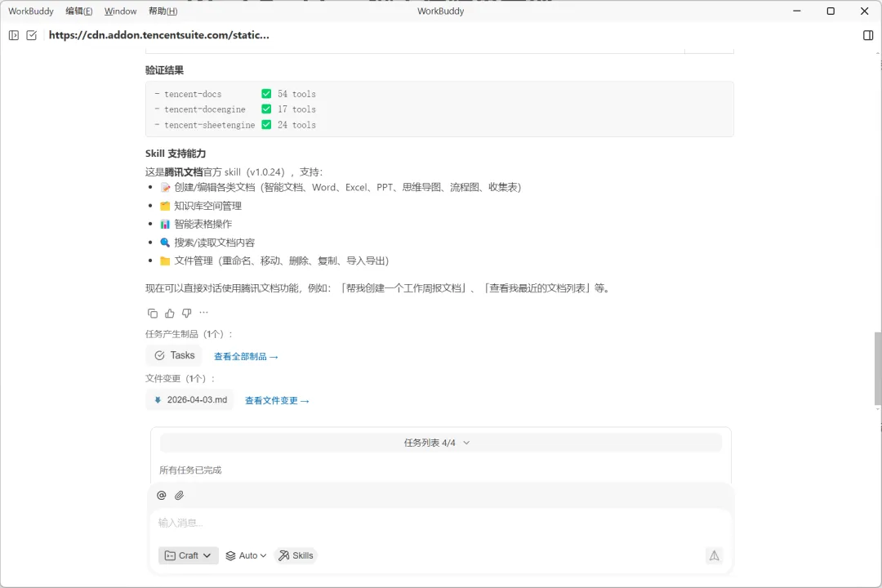Send the message with the send icon
The image size is (882, 588).
coord(714,555)
